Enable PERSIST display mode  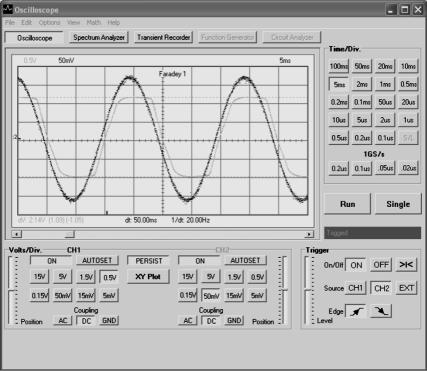pyautogui.click(x=148, y=261)
